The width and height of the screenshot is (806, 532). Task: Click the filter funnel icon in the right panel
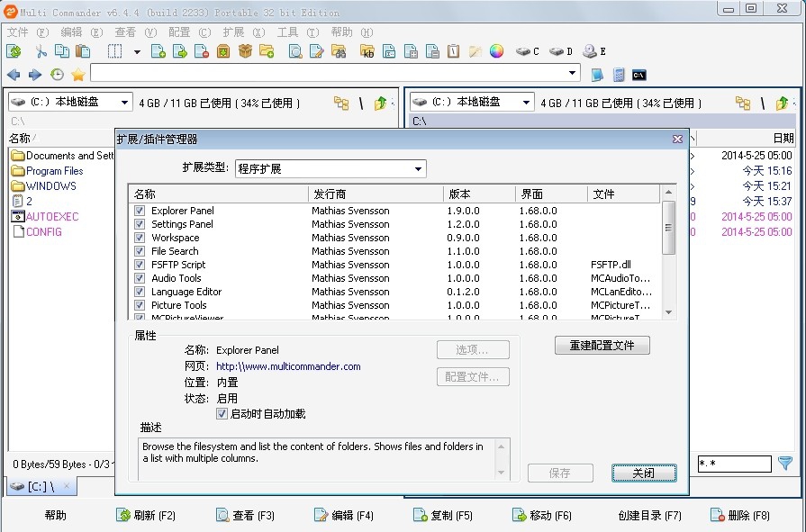(785, 463)
